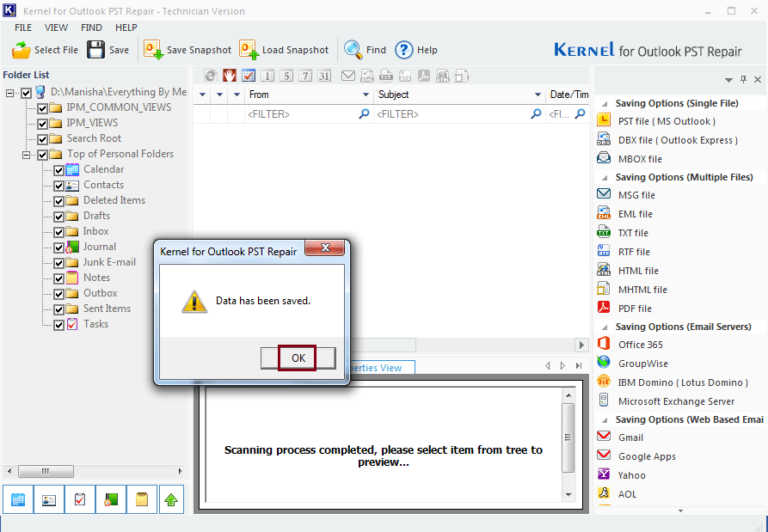
Task: Uncheck the Contacts folder checkbox
Action: (x=58, y=186)
